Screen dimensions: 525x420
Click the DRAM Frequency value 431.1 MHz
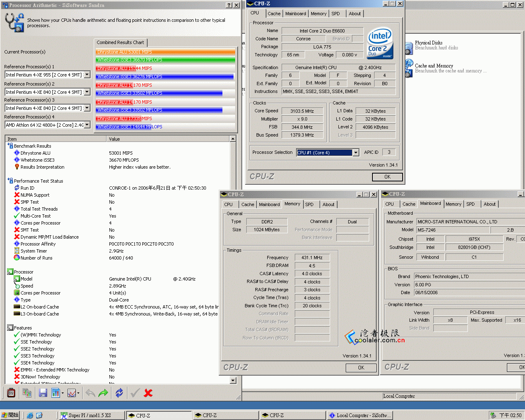click(x=312, y=258)
